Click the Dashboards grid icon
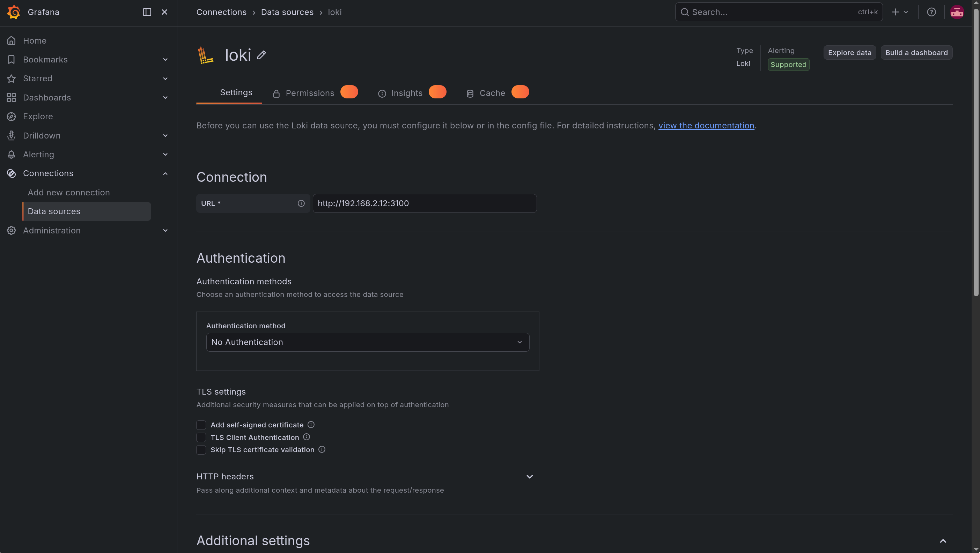Viewport: 980px width, 553px height. click(x=12, y=98)
